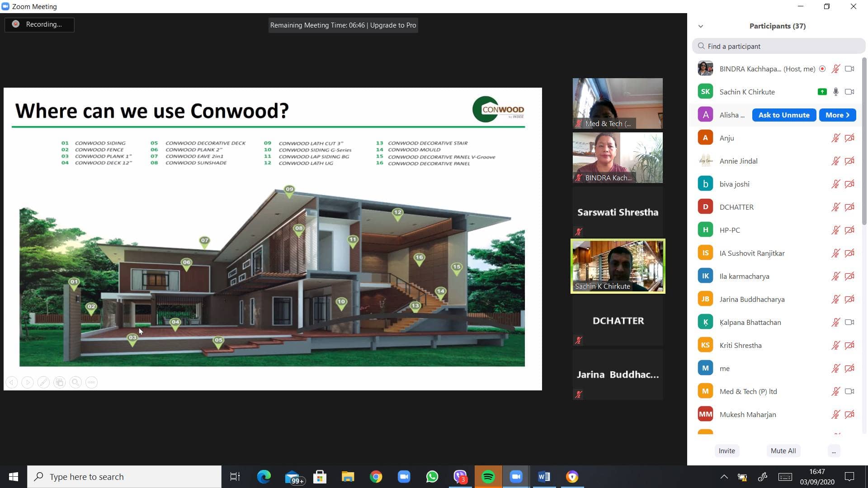Click the recording indicator next to BINDRA Kachhapa
Viewport: 868px width, 488px height.
822,69
